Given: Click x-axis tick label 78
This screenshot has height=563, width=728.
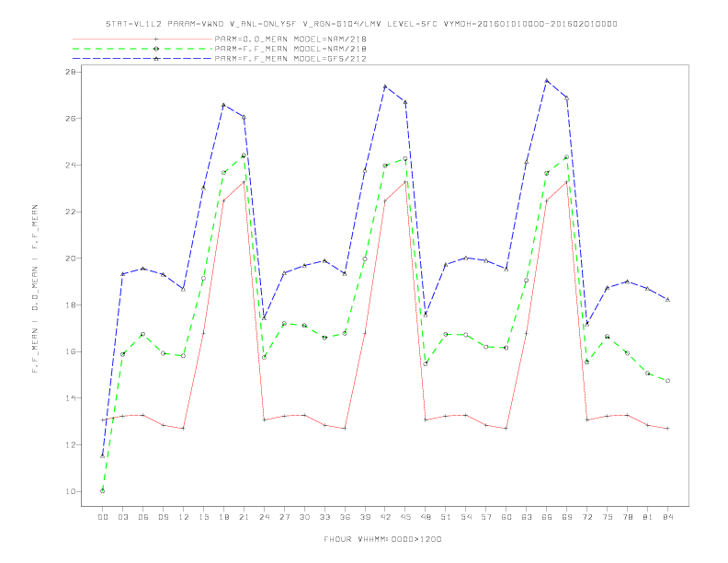Looking at the screenshot, I should pos(627,517).
